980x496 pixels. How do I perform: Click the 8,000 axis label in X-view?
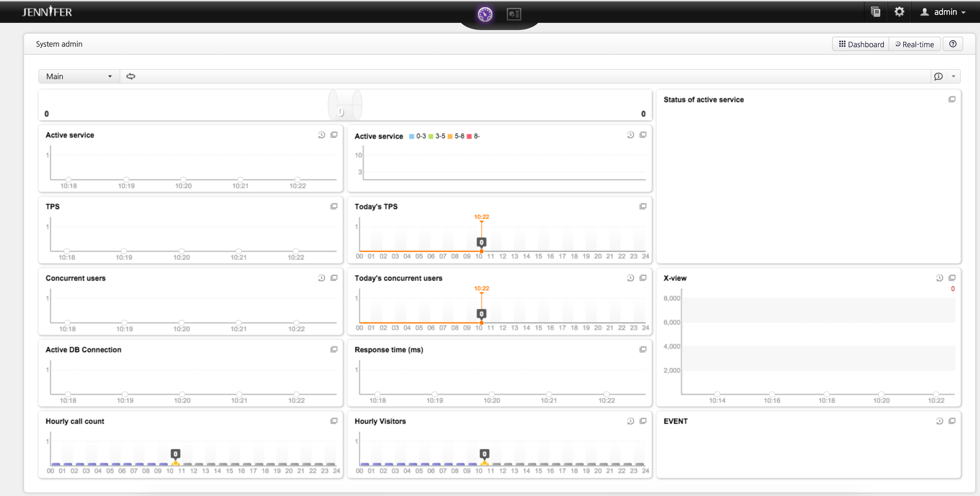(672, 298)
